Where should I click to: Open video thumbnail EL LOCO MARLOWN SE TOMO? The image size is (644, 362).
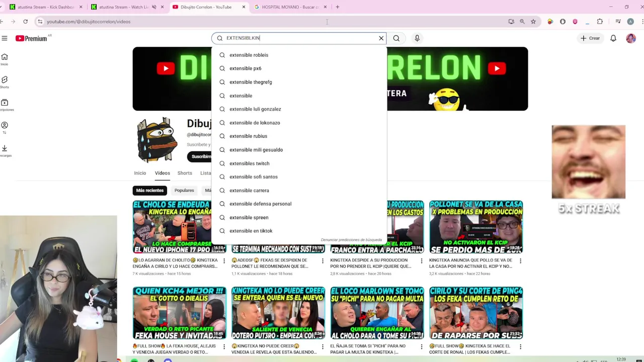pyautogui.click(x=377, y=313)
